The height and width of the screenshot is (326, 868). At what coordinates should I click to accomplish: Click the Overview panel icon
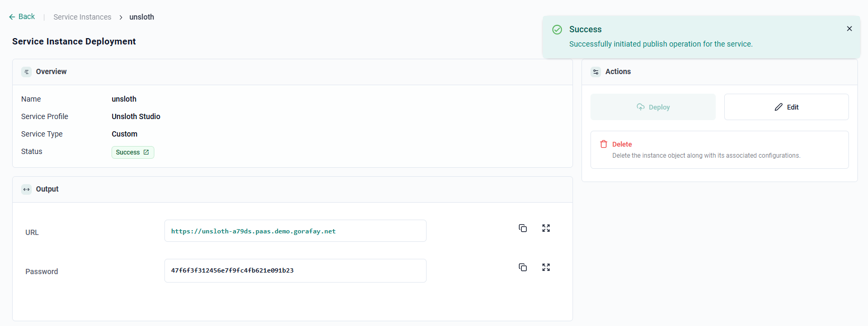click(x=26, y=72)
